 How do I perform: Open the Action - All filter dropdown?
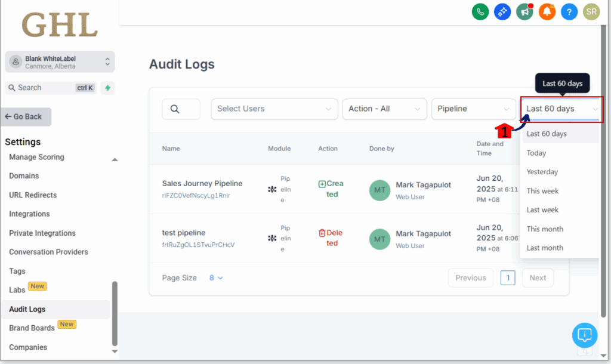coord(384,109)
